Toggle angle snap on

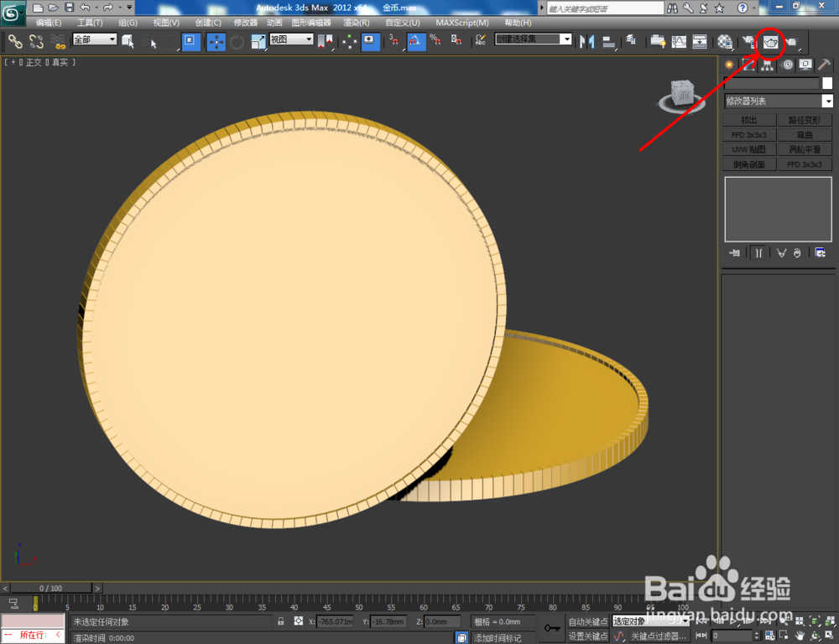tap(416, 40)
